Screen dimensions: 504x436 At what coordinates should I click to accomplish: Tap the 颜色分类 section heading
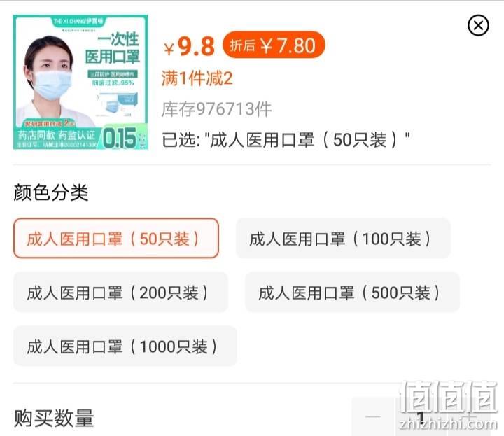(x=51, y=192)
